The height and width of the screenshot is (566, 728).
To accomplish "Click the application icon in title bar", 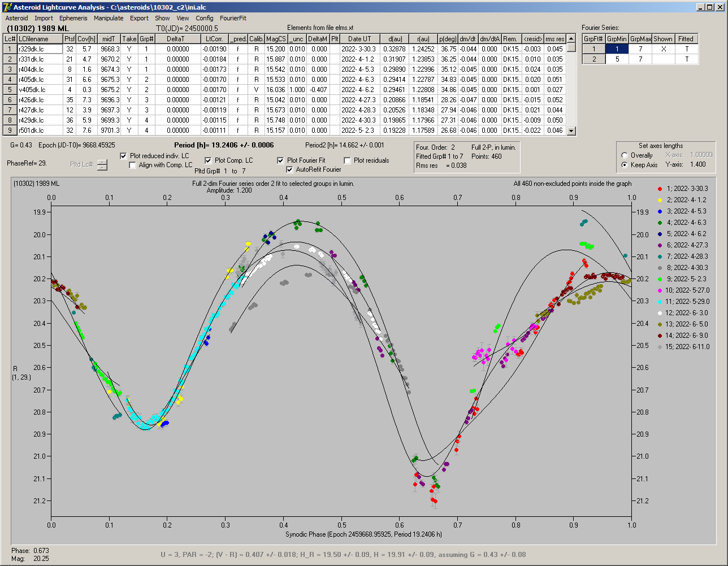I will [7, 7].
